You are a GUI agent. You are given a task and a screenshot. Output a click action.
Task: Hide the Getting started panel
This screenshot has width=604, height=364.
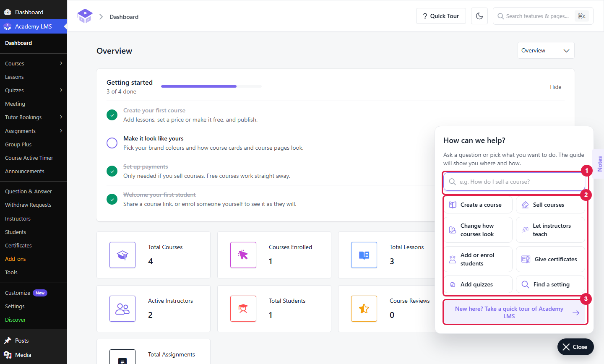click(x=555, y=87)
